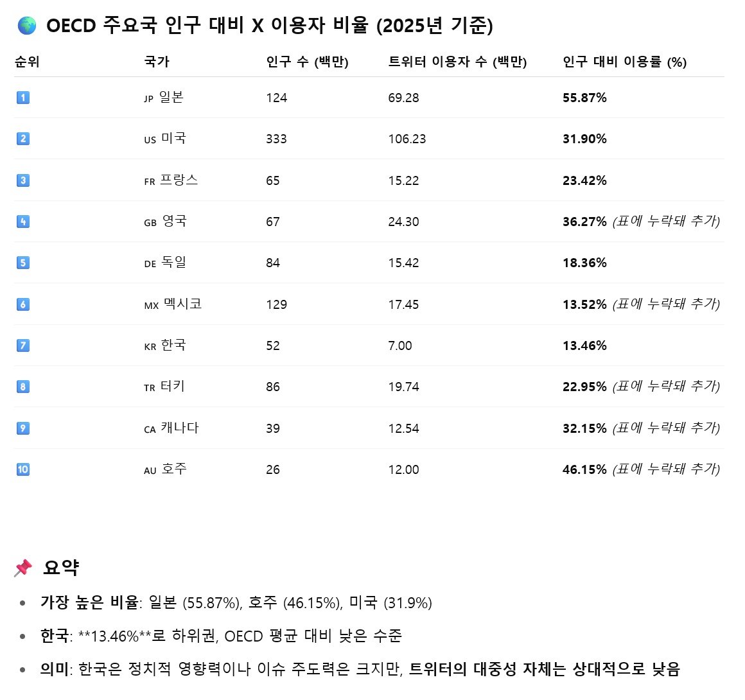Click the number 2 rank badge
This screenshot has width=745, height=700.
tap(23, 139)
